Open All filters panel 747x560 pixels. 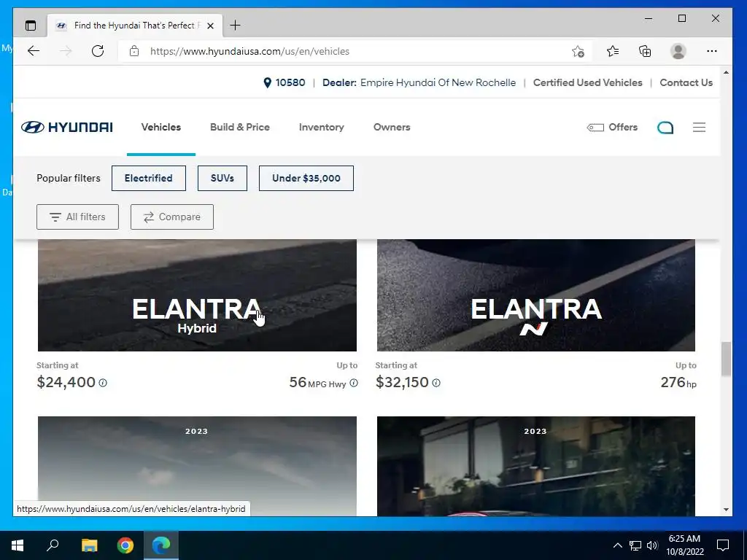click(77, 217)
